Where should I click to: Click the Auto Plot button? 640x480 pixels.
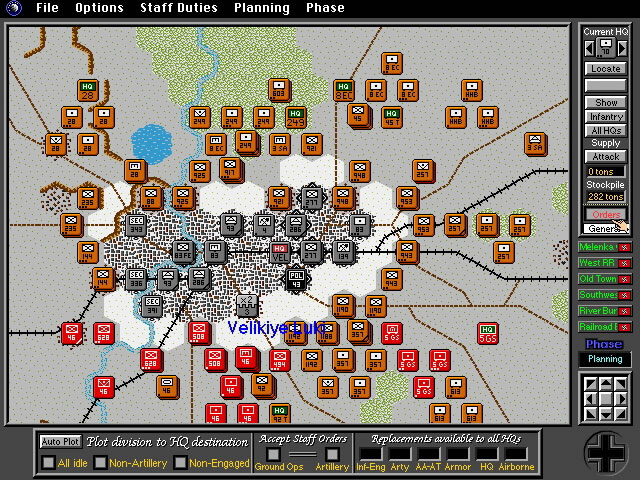60,442
